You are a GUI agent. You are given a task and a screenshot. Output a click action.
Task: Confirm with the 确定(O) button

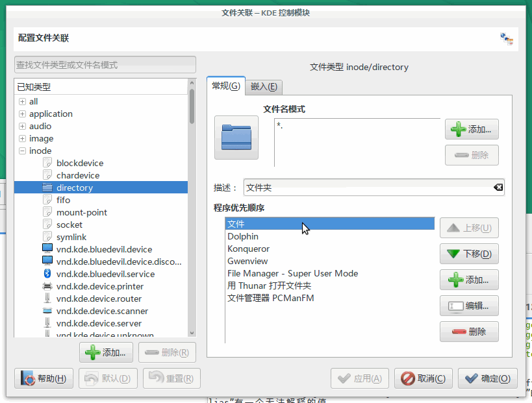tap(488, 378)
